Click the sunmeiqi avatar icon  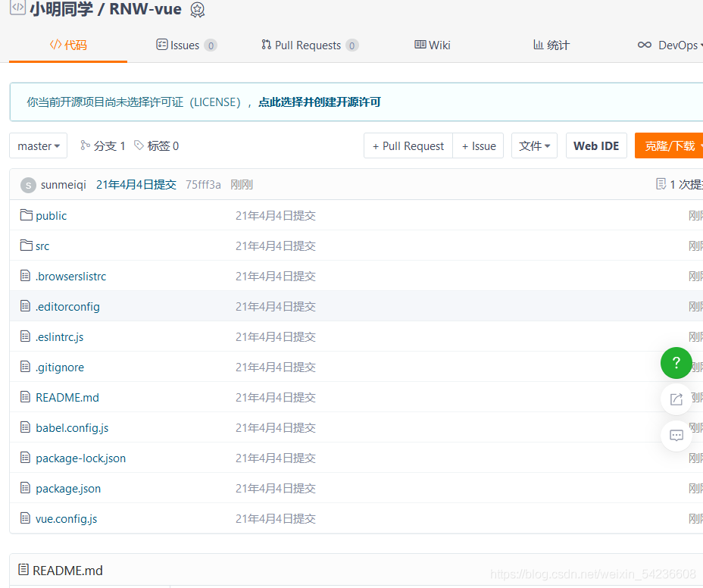[x=28, y=185]
